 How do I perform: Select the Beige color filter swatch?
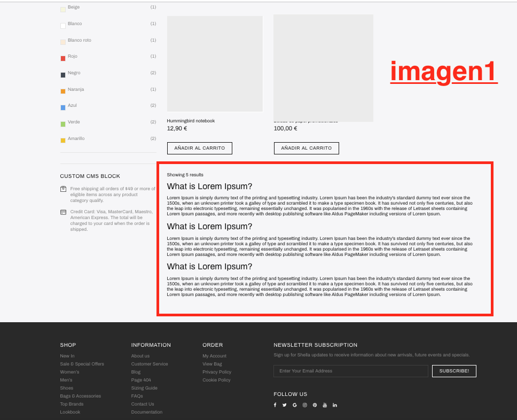coord(63,10)
